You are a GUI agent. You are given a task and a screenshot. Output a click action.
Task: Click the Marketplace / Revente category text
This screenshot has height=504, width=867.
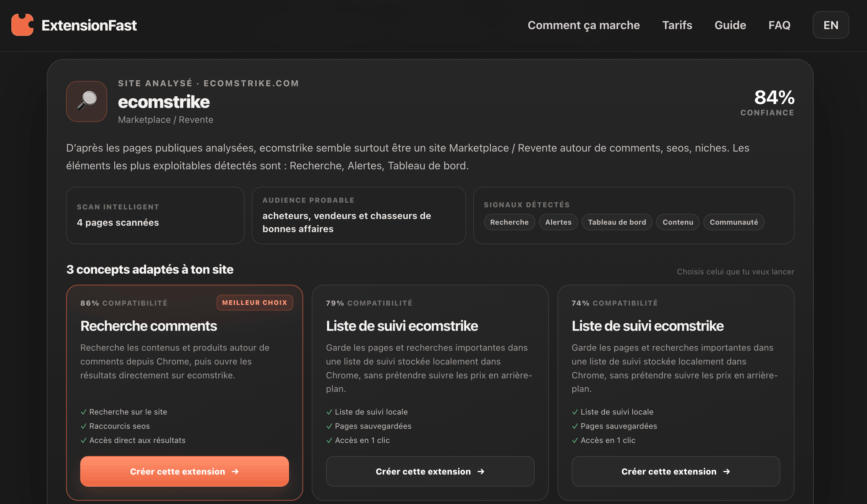point(165,120)
